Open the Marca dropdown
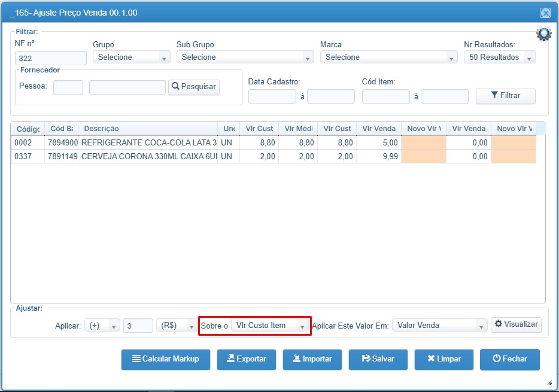The height and width of the screenshot is (392, 559). pos(389,57)
